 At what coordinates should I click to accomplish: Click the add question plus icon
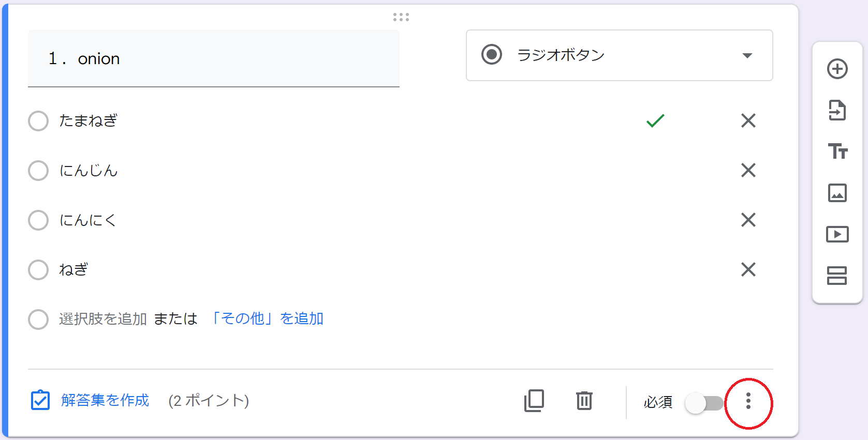click(x=837, y=69)
